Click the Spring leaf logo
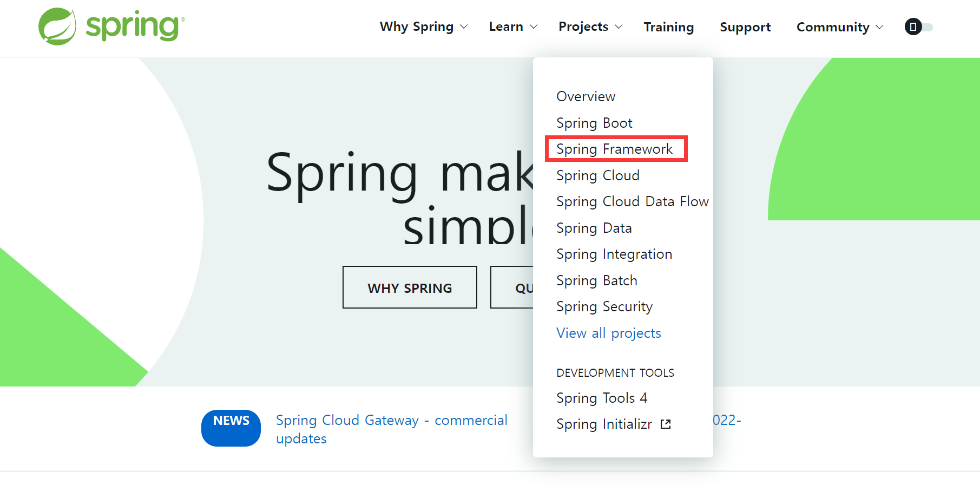Screen dimensions: 980x491 click(x=57, y=27)
